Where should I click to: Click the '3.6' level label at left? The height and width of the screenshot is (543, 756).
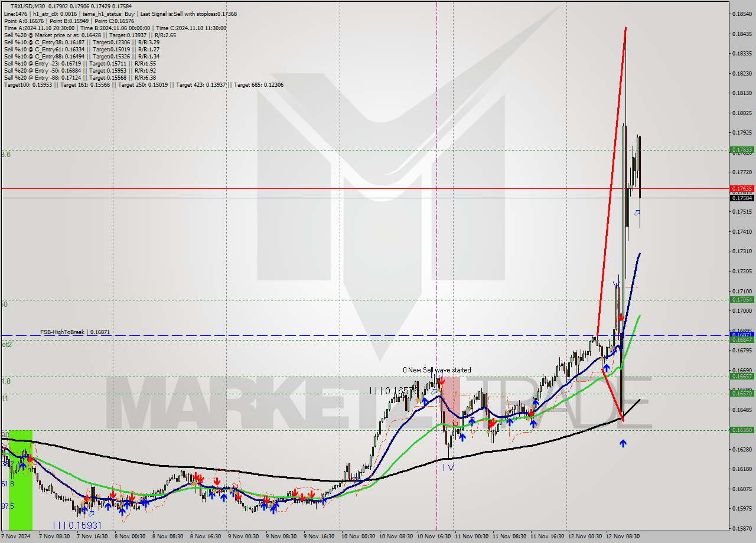[6, 155]
